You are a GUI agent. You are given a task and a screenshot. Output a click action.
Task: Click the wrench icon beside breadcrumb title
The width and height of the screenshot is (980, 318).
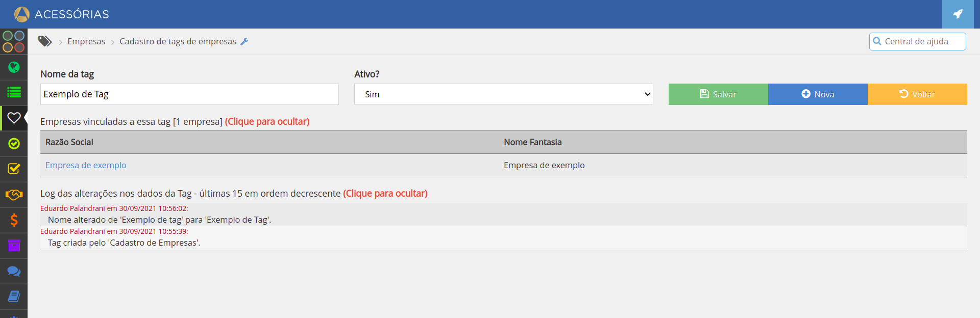click(244, 42)
